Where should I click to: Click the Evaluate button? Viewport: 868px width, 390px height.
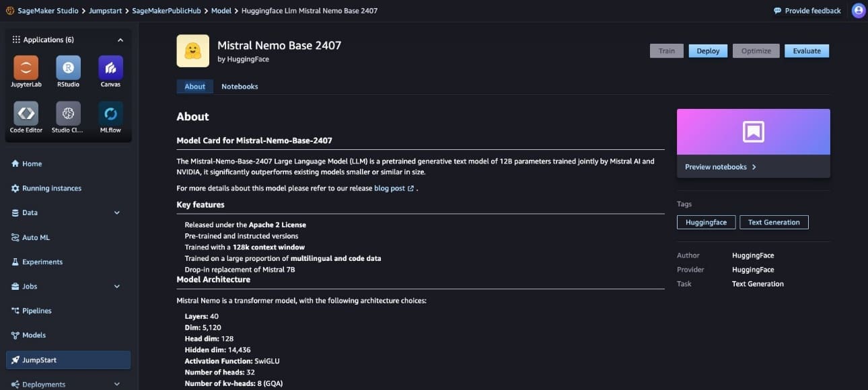(x=806, y=51)
